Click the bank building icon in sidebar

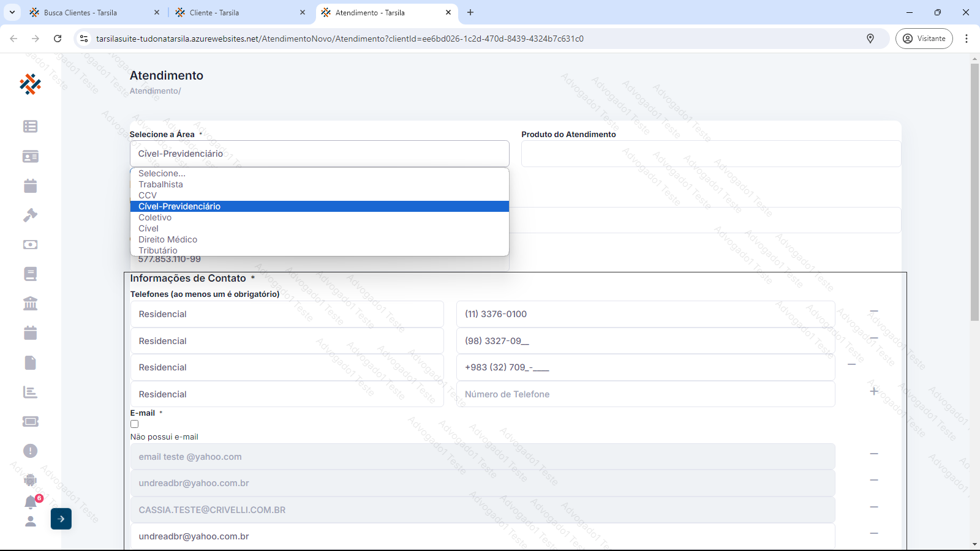pyautogui.click(x=30, y=304)
